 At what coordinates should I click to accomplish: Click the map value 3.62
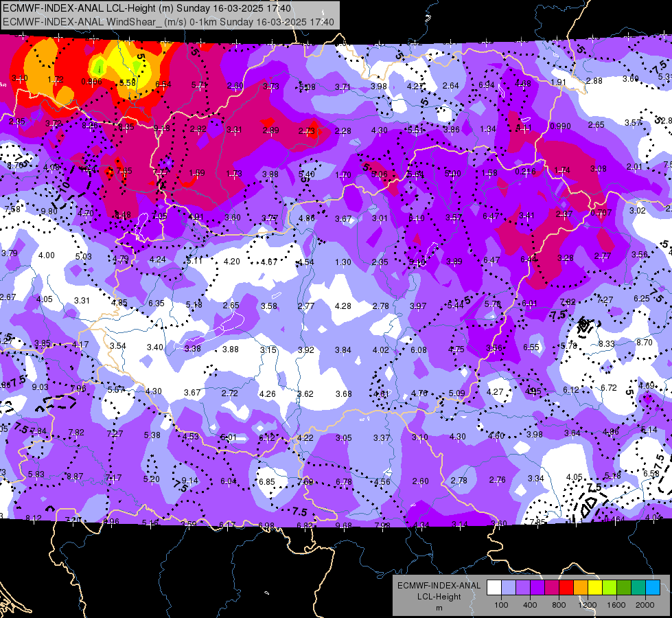[305, 393]
